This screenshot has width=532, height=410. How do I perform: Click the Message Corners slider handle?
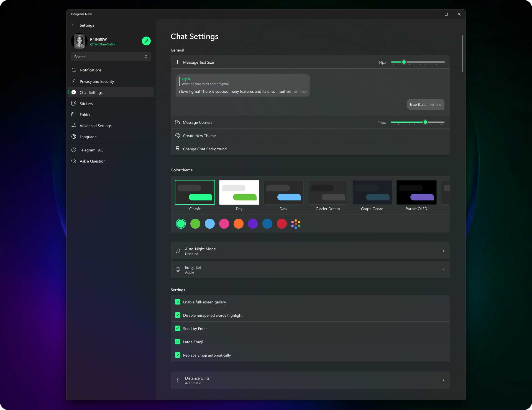pos(425,122)
